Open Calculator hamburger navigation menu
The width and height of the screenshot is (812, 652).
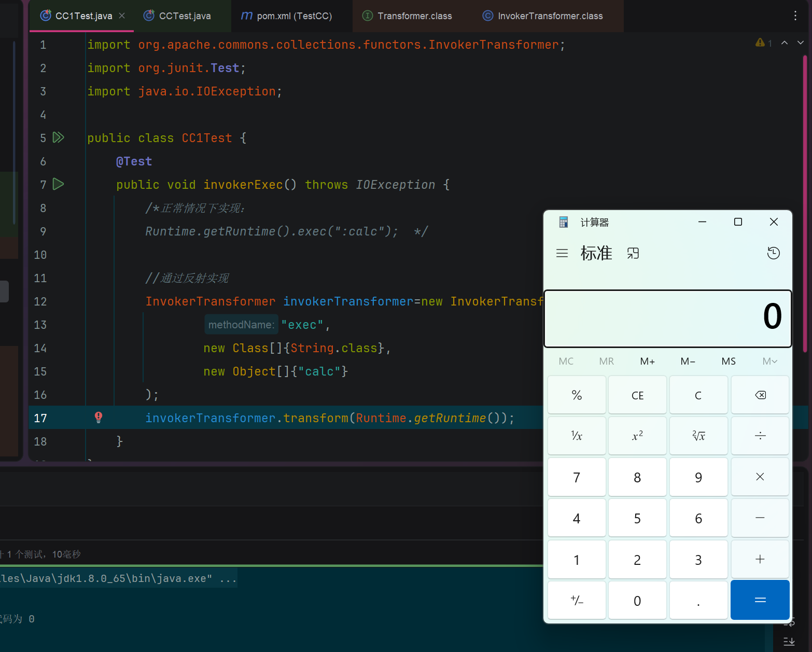click(x=562, y=253)
